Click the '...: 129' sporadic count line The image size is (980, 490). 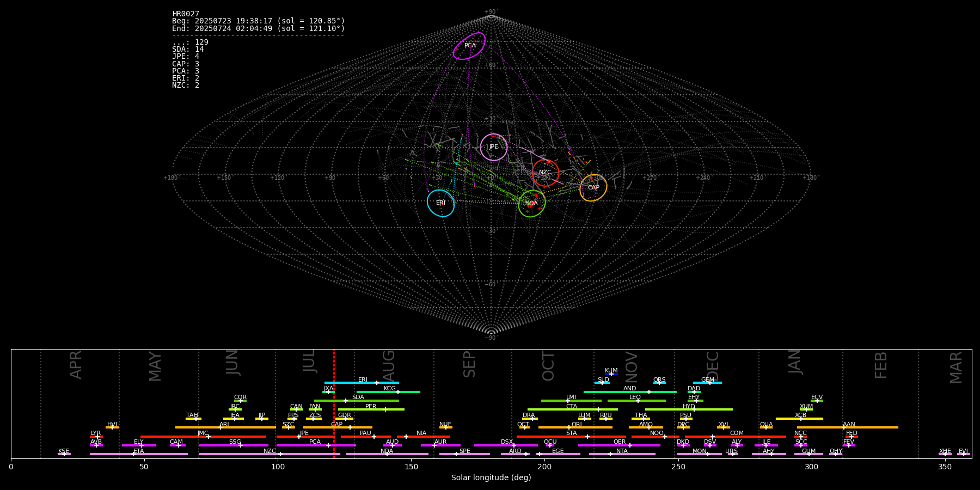[190, 42]
